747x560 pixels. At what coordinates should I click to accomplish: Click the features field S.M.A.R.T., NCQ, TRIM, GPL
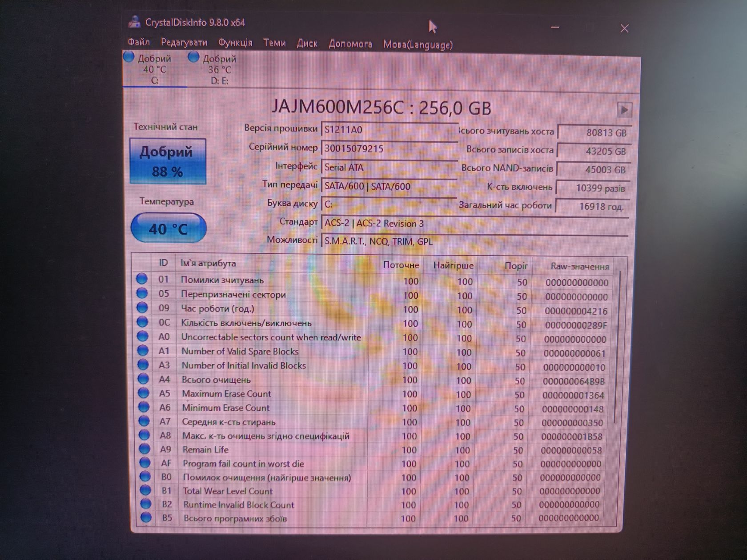(474, 241)
